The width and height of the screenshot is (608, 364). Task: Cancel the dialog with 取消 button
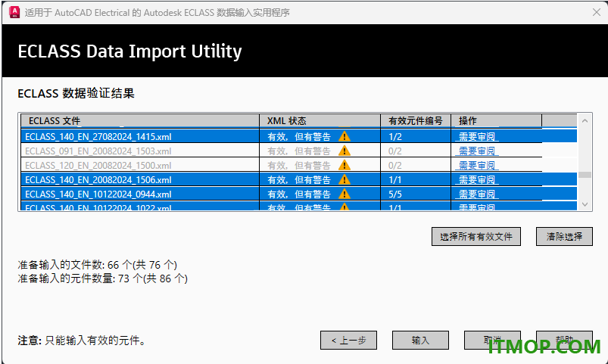point(492,341)
